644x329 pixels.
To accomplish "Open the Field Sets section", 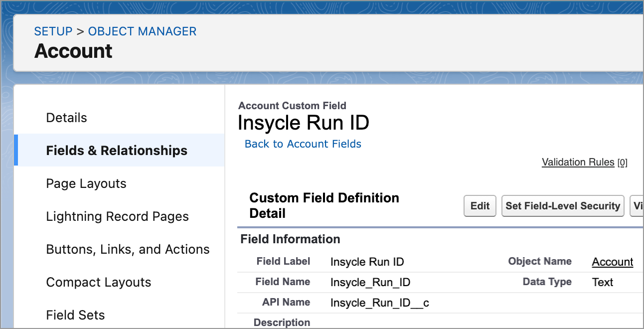I will coord(75,315).
